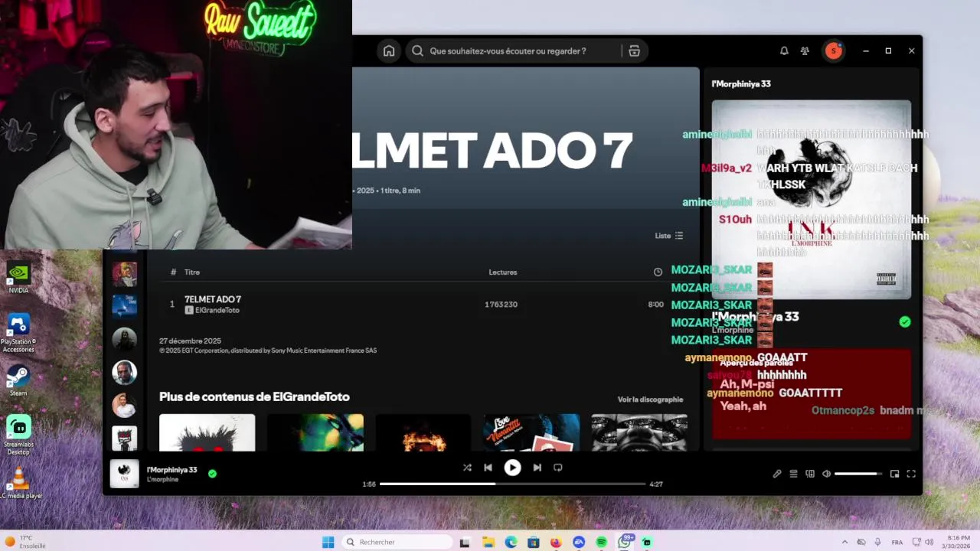980x551 pixels.
Task: Click the Lectures column header
Action: point(503,272)
